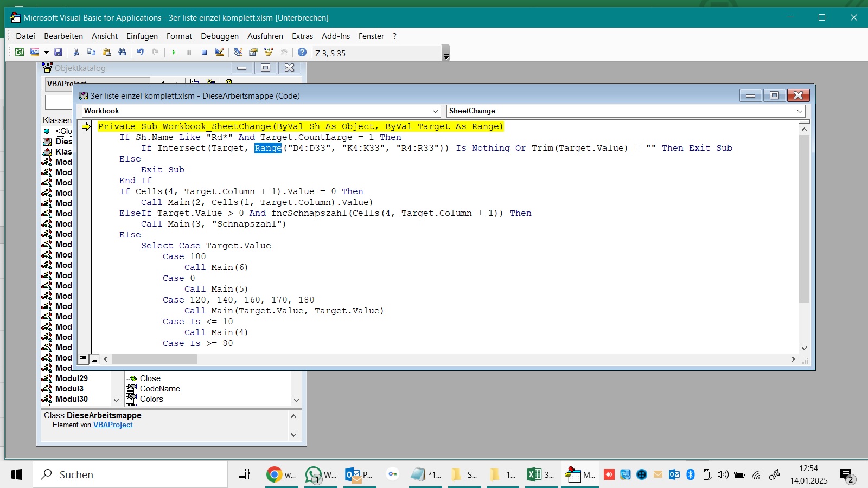Select the Colors member in Objektkatalog
The width and height of the screenshot is (868, 488).
tap(151, 399)
